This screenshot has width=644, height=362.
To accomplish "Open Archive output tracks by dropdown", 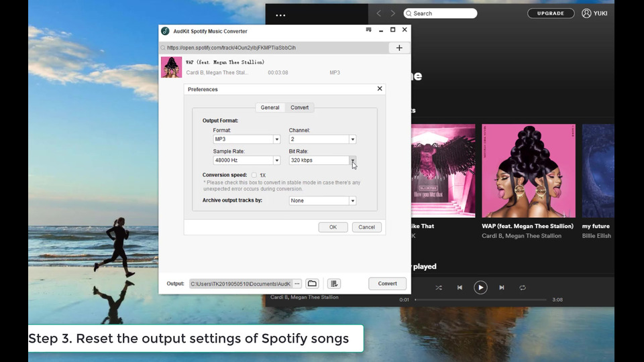I will [x=323, y=200].
